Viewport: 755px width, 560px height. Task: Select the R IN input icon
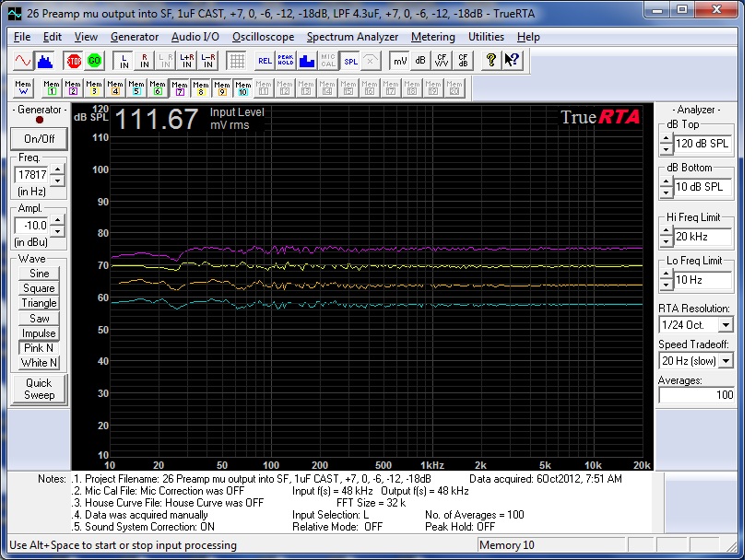pyautogui.click(x=145, y=61)
